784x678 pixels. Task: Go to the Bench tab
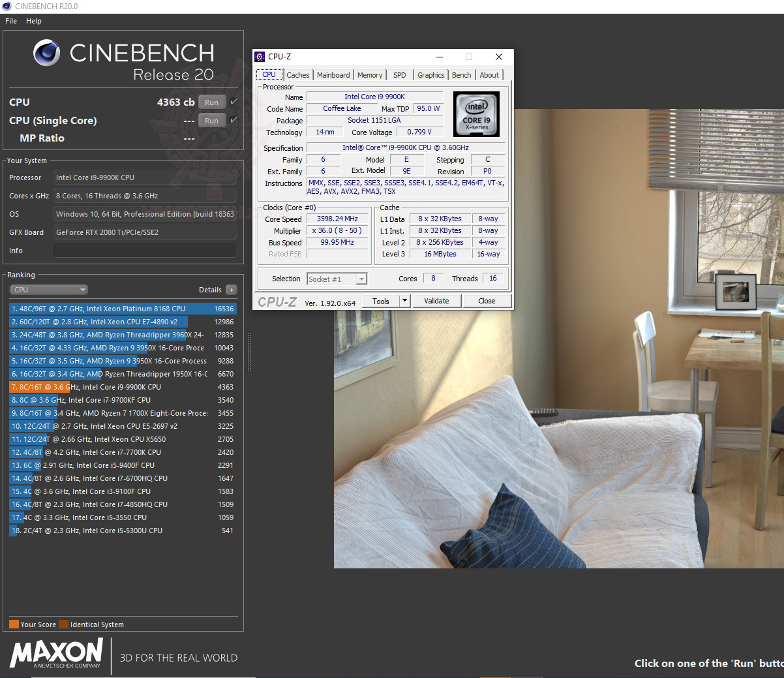tap(462, 75)
